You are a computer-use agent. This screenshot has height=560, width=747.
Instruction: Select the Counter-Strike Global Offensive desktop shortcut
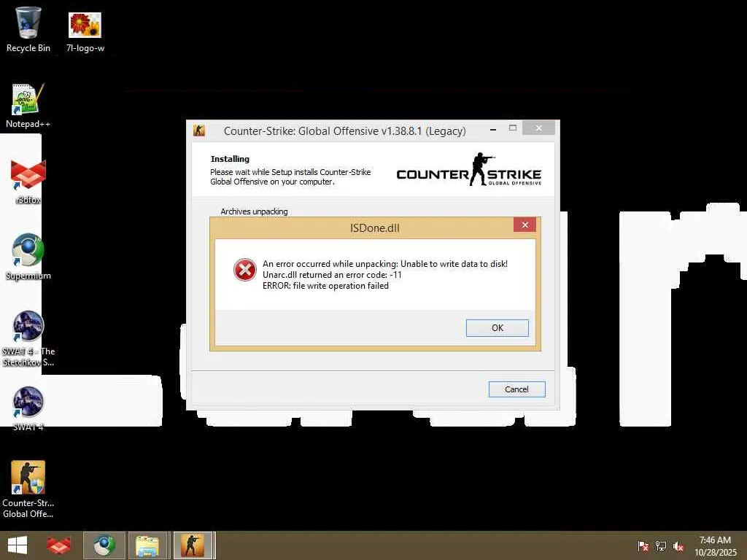coord(28,489)
